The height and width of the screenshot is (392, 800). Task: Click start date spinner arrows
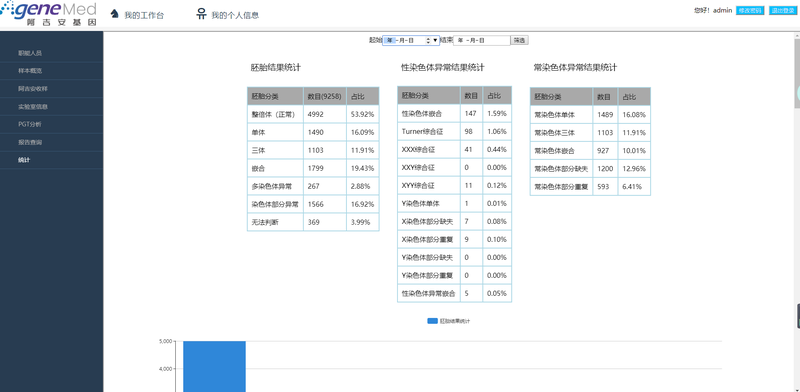pos(428,40)
